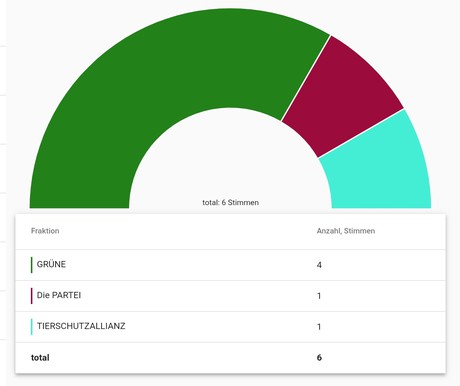Click the total value 6 in table
Viewport: 460px width, 386px height.
(x=319, y=358)
